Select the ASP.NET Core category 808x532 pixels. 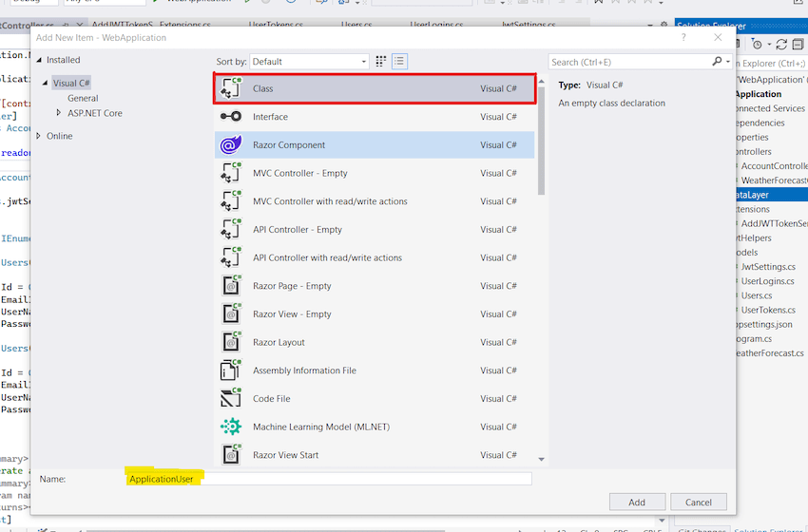95,113
